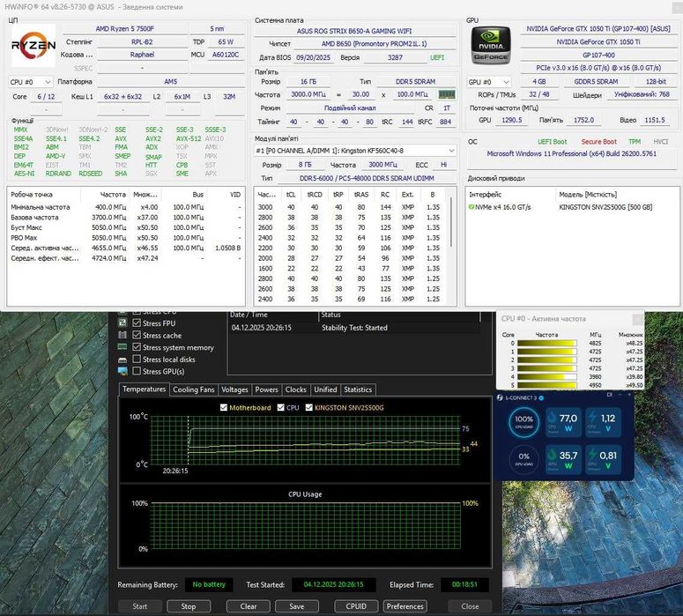Toggle the Motherboard temperature graph checkbox
Image resolution: width=683 pixels, height=616 pixels.
coord(224,408)
